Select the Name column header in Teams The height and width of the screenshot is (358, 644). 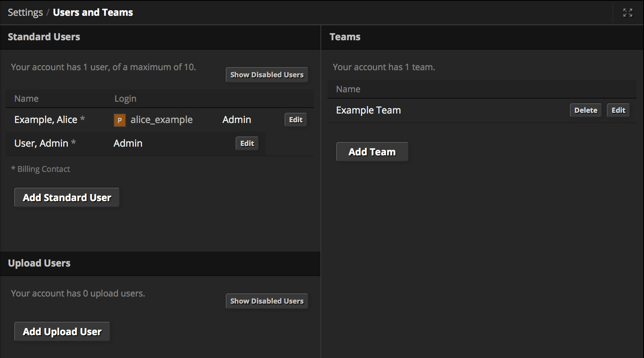[348, 89]
